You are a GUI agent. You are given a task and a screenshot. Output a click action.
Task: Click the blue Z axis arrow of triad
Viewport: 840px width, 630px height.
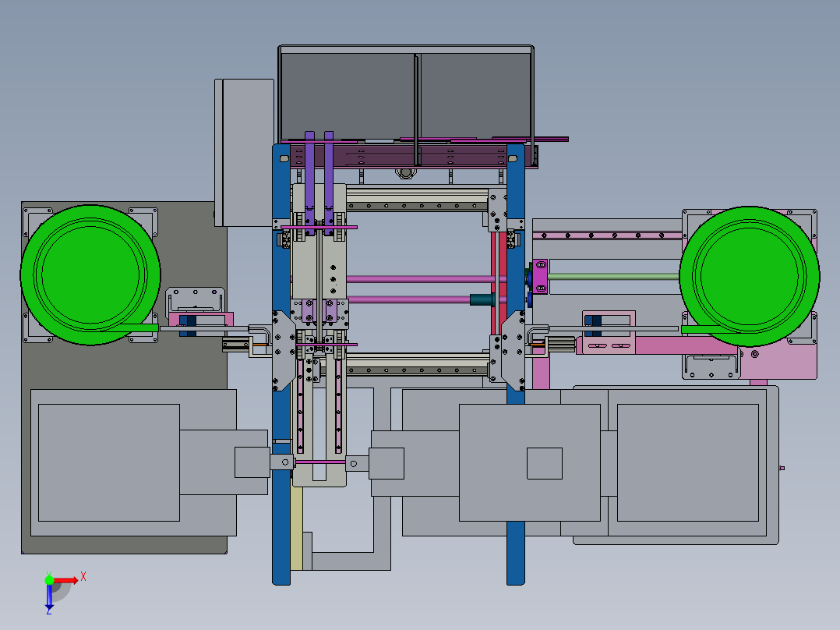click(x=49, y=596)
